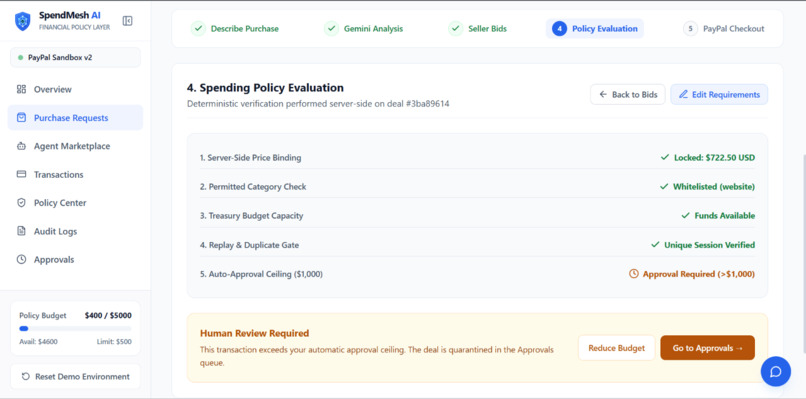The image size is (806, 399).
Task: Click the checkmark next to Unique Session Verified
Action: pos(655,245)
